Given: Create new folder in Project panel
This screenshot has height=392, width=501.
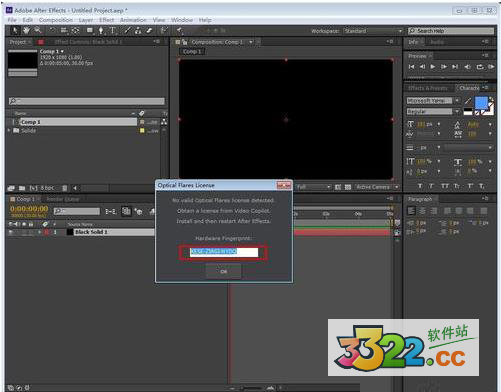Looking at the screenshot, I should pos(22,188).
